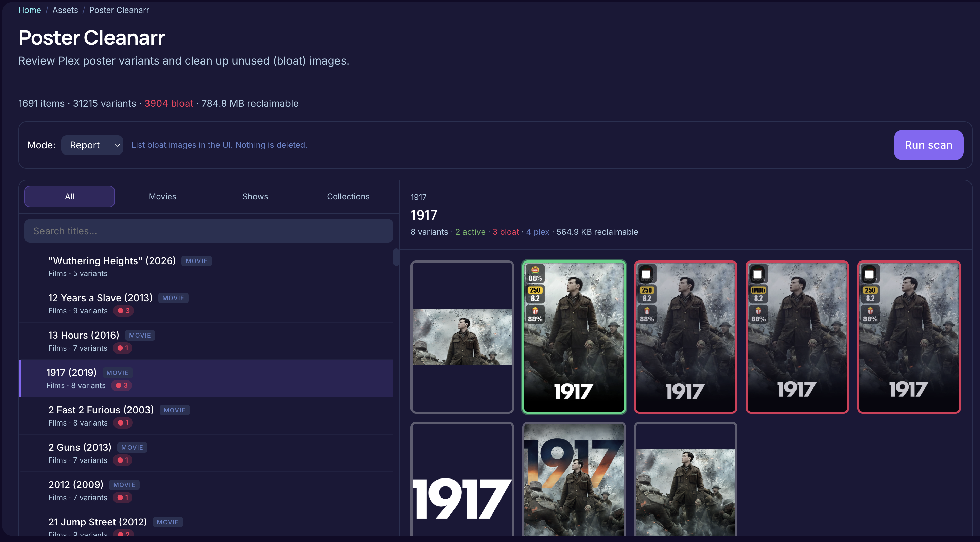The width and height of the screenshot is (980, 542).
Task: Click the Poster Cleanarr breadcrumb text
Action: 119,10
